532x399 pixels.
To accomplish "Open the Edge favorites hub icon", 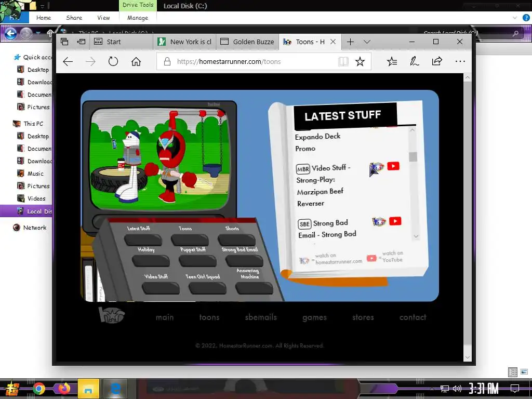I will click(x=392, y=61).
